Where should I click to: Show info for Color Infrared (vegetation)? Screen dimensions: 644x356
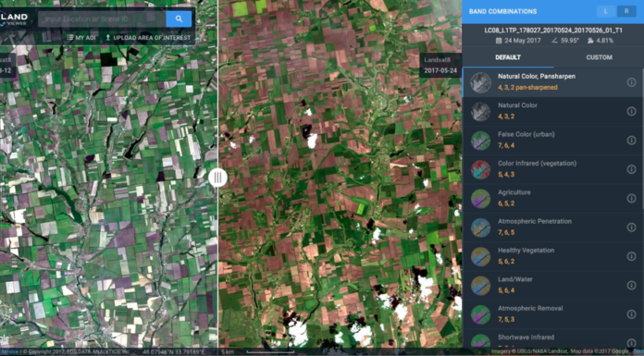[x=631, y=169]
